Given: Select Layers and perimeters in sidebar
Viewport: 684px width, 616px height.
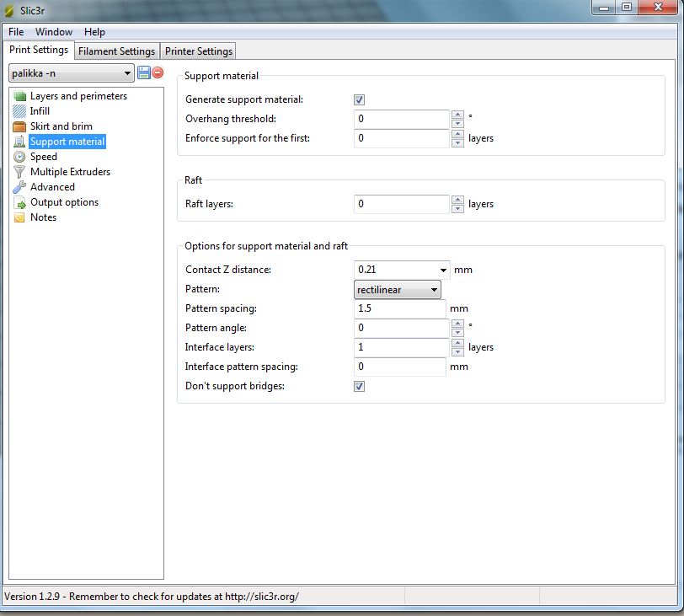Looking at the screenshot, I should [x=79, y=96].
